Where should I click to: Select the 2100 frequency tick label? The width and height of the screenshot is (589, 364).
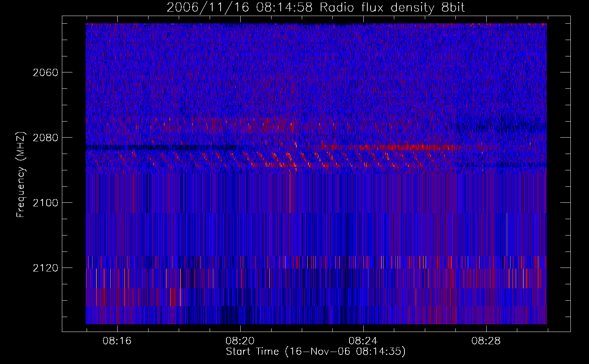click(x=46, y=203)
